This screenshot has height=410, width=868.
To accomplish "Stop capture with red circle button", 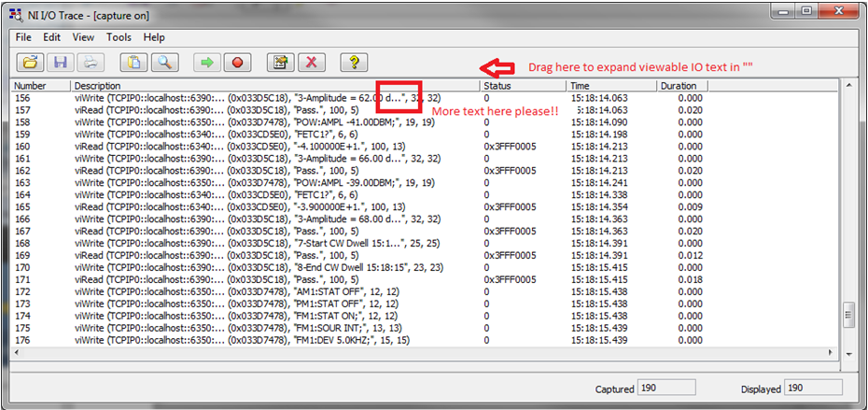I will pos(237,63).
